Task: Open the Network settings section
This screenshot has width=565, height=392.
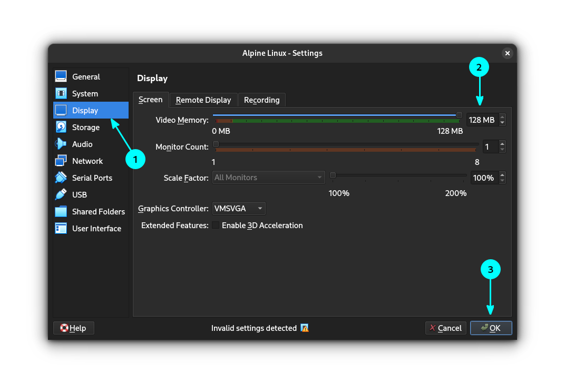Action: pos(87,161)
